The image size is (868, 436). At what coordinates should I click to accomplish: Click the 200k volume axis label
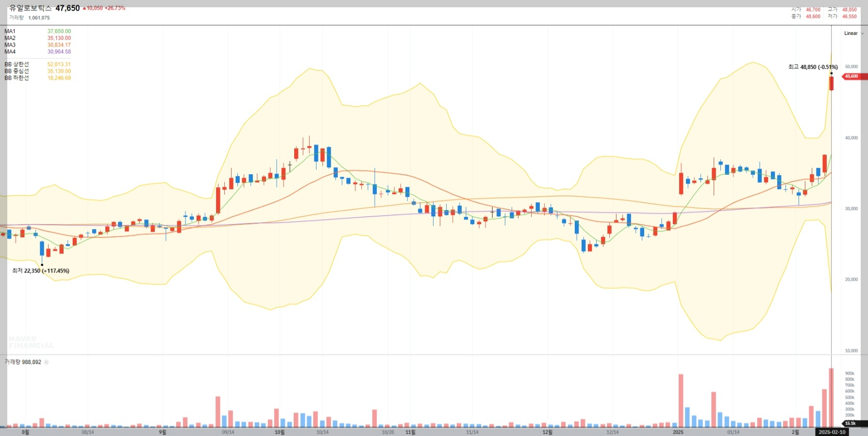click(x=850, y=416)
